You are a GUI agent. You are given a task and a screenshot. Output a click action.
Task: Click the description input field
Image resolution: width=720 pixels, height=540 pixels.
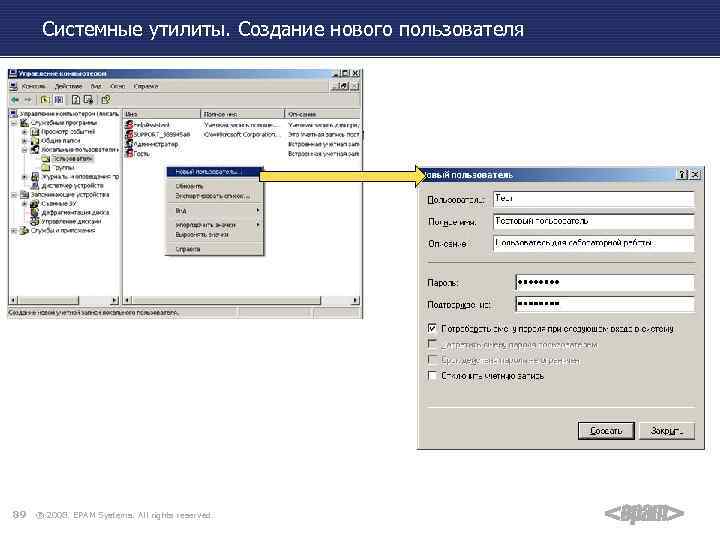tap(593, 243)
